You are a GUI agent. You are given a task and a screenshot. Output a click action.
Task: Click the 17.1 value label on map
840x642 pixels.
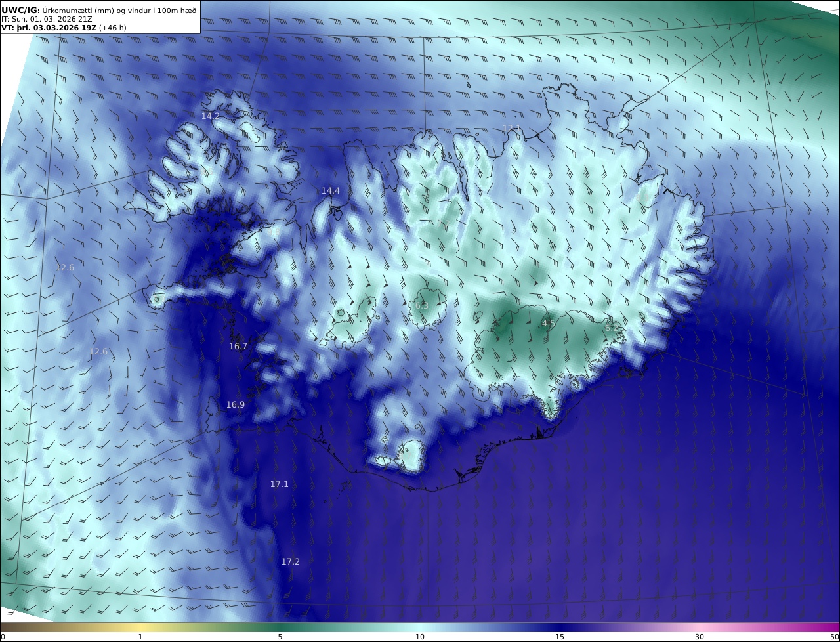pyautogui.click(x=279, y=484)
